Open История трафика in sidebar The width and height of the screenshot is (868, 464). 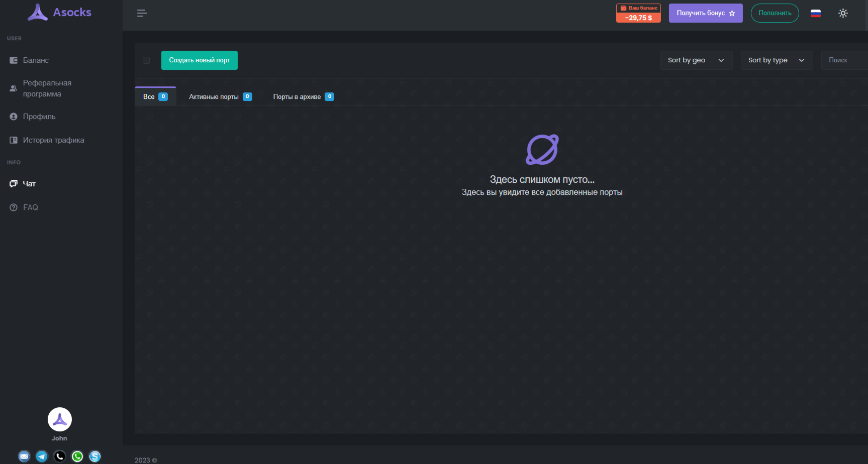pyautogui.click(x=53, y=140)
